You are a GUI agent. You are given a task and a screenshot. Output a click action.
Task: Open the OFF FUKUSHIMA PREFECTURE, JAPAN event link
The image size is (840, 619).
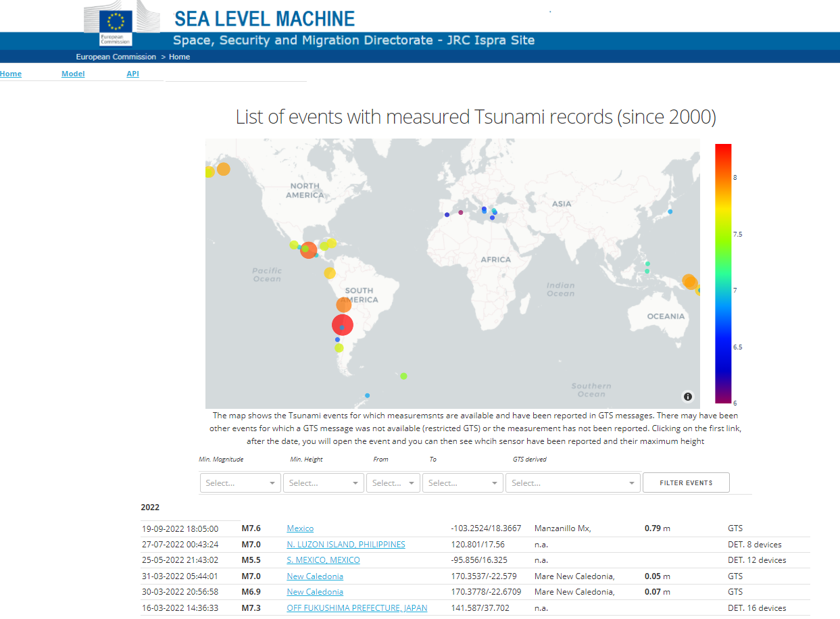point(357,608)
